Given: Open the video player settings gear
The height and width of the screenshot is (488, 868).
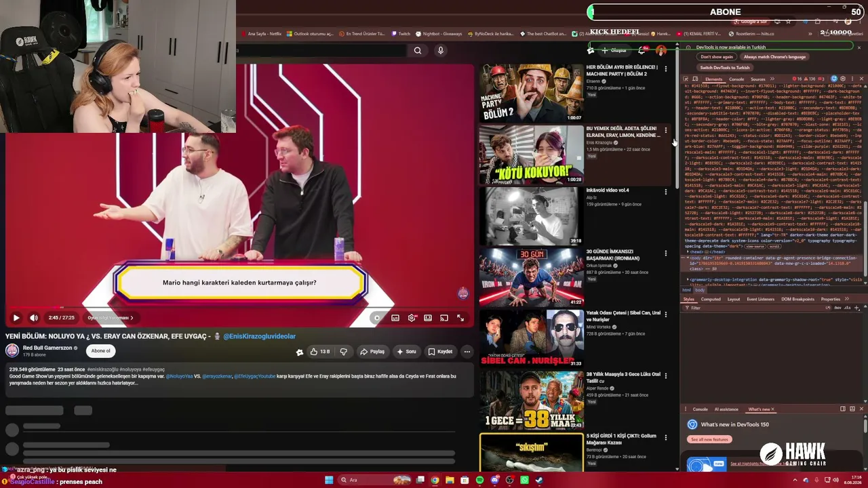Looking at the screenshot, I should (412, 318).
